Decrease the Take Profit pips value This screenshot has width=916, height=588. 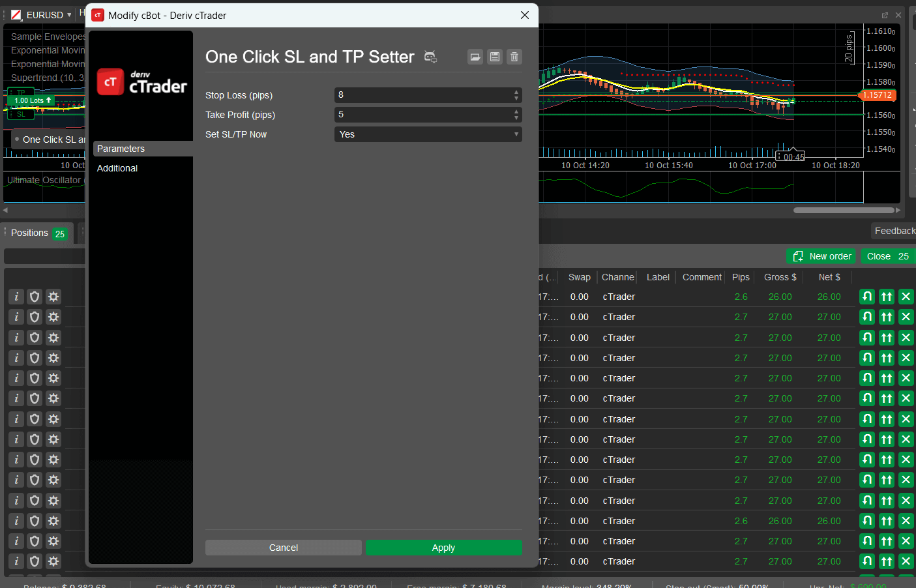tap(516, 118)
